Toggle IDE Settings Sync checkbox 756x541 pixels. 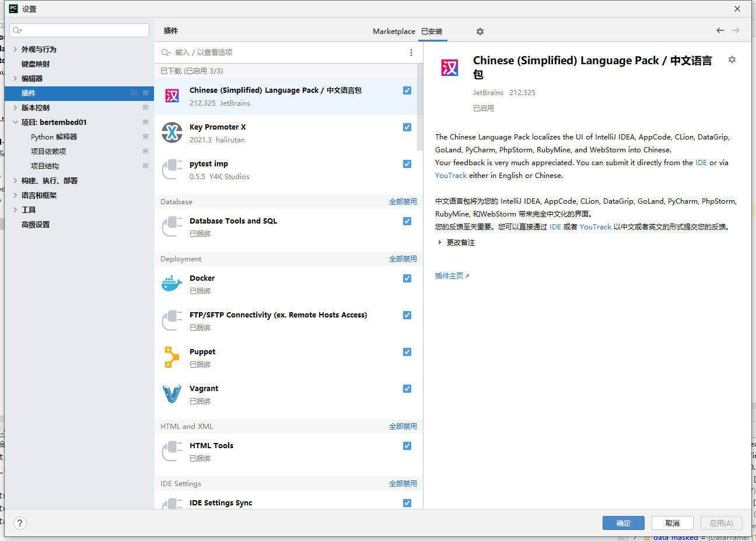click(407, 503)
